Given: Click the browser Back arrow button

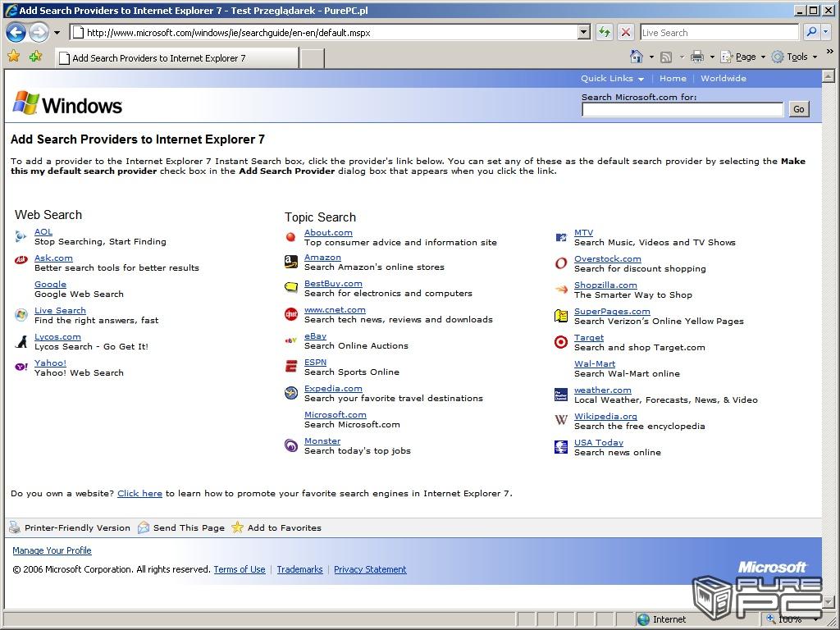Looking at the screenshot, I should click(16, 33).
